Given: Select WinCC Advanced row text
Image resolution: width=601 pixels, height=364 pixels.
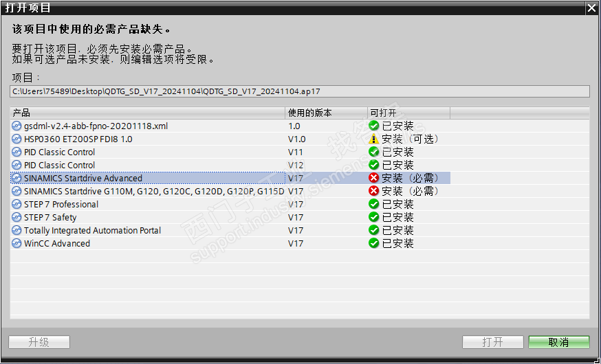Looking at the screenshot, I should [57, 243].
